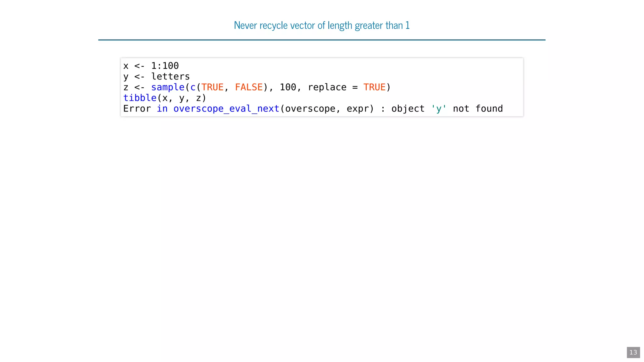Click the 'expr' argument in error line
Viewport: 644px width, 362px height.
click(x=358, y=108)
